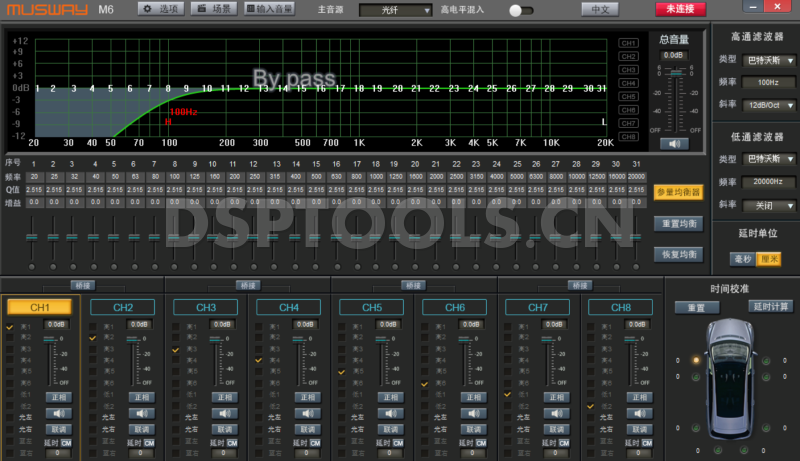This screenshot has height=461, width=800.
Task: Select the CH2 channel tab
Action: click(122, 307)
